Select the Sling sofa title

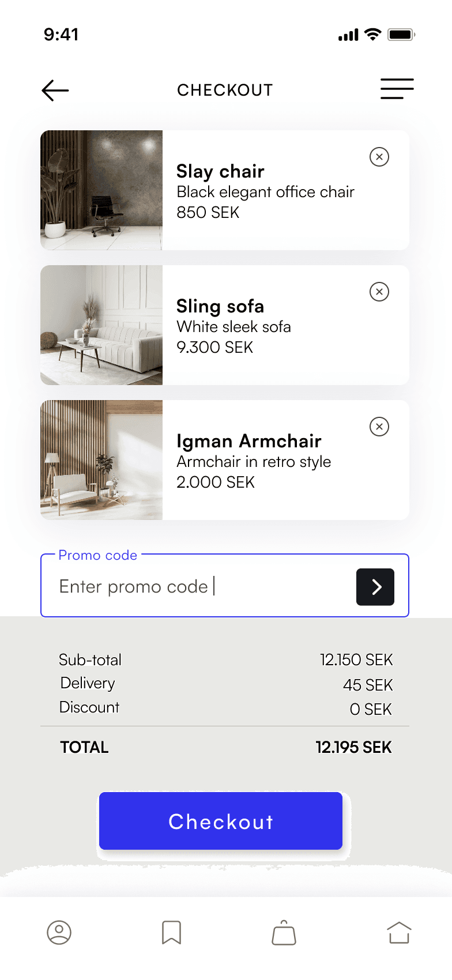(x=220, y=306)
